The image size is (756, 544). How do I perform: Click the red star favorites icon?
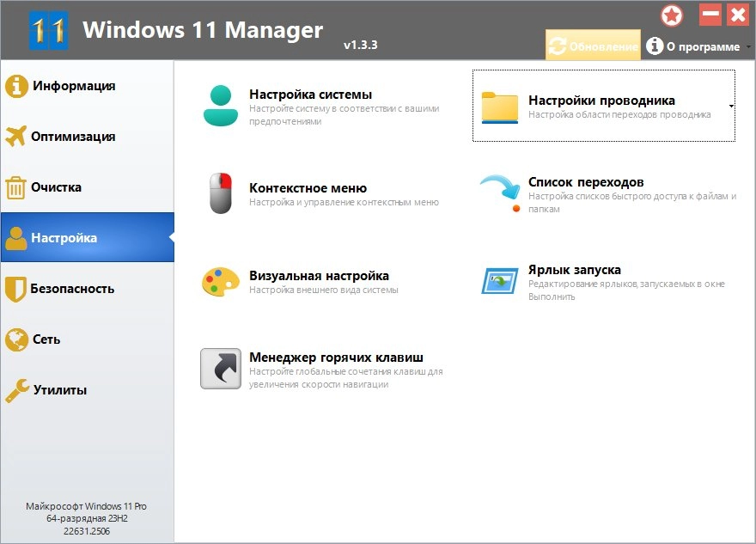(672, 15)
